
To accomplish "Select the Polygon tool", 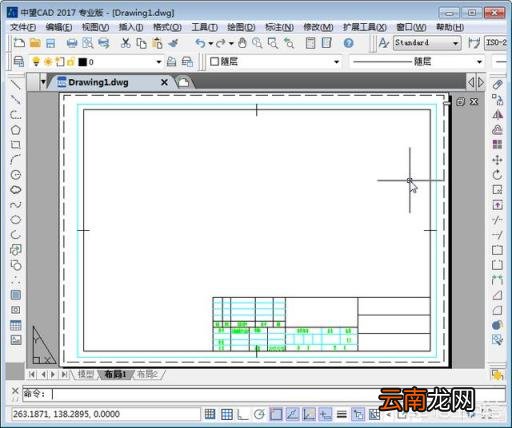I will coord(15,130).
